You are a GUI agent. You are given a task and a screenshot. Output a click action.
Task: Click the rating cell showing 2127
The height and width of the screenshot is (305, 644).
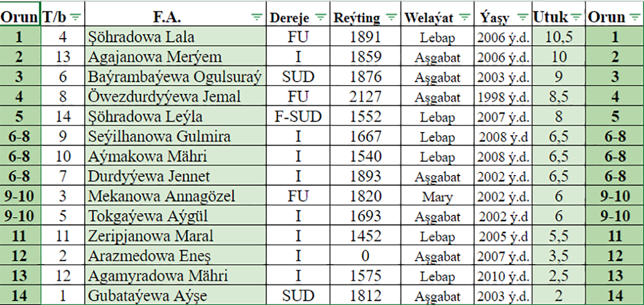[x=364, y=97]
